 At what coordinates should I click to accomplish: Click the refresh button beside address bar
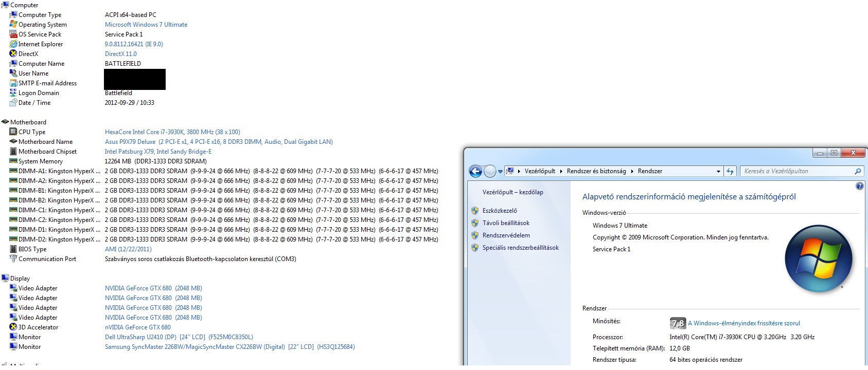click(x=730, y=171)
